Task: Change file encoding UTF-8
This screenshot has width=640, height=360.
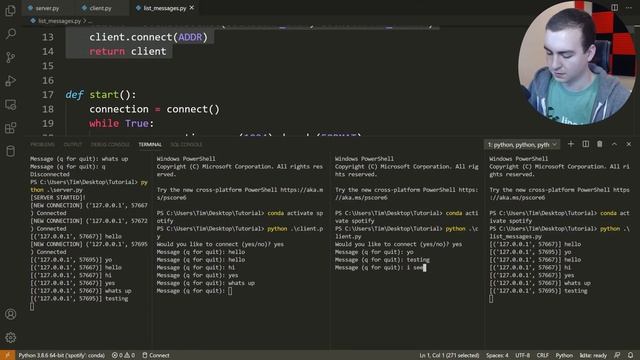Action: [522, 355]
